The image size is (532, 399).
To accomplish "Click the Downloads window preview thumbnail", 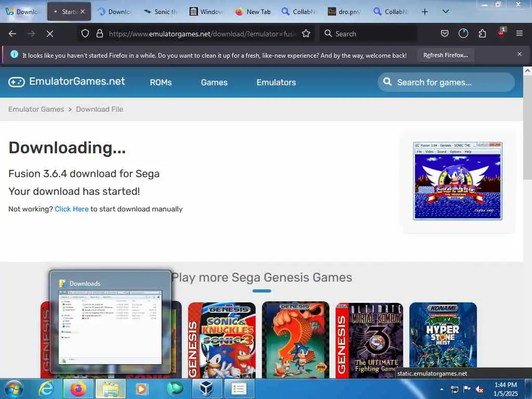I will click(110, 327).
